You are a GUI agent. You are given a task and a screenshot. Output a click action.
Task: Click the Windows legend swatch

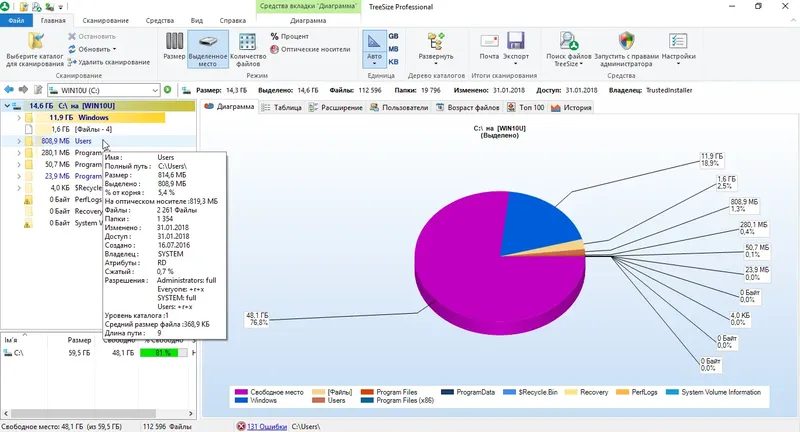click(x=241, y=400)
